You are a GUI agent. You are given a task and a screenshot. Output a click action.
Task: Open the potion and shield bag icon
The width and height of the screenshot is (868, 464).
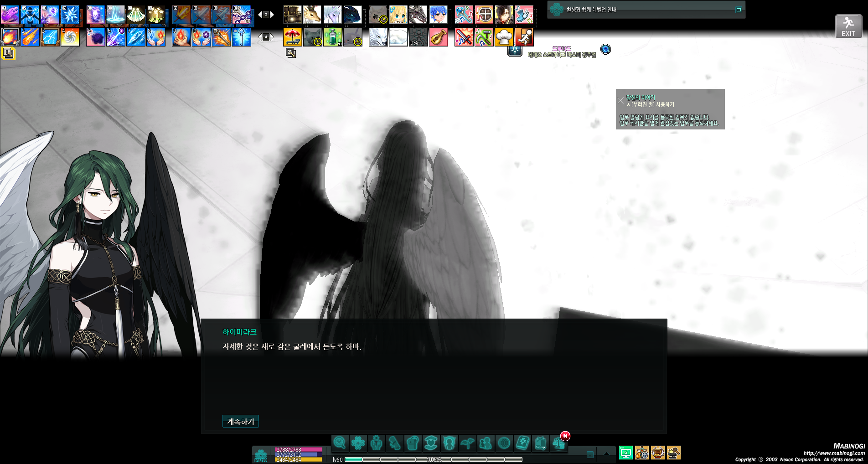(642, 453)
